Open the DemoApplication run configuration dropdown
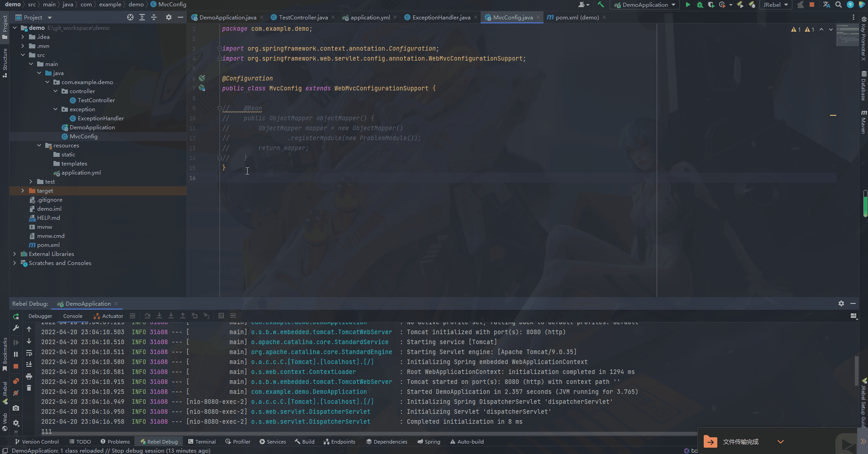The image size is (868, 454). [x=644, y=5]
